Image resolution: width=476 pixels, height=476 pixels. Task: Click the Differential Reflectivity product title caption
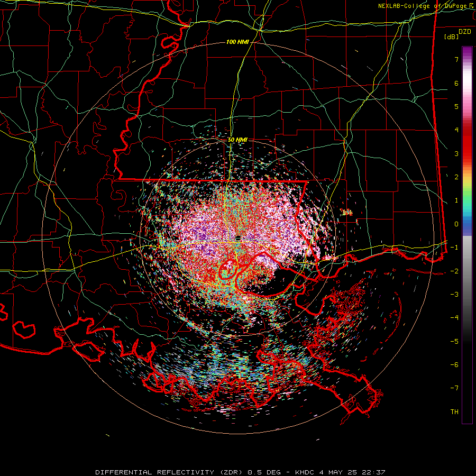(240, 472)
